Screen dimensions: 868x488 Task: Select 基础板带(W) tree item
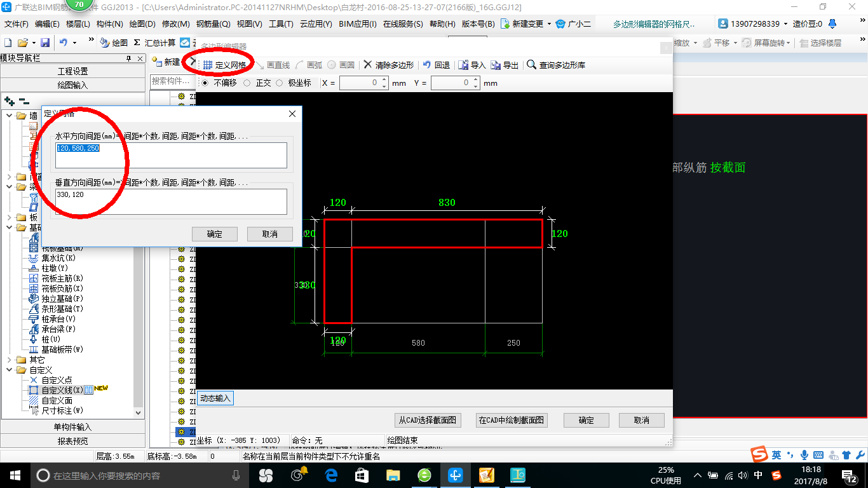[57, 349]
